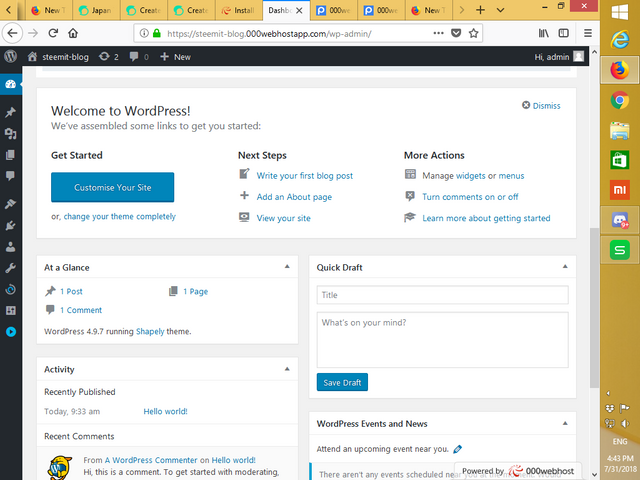Click the 1 Comment link
The height and width of the screenshot is (480, 640).
81,310
